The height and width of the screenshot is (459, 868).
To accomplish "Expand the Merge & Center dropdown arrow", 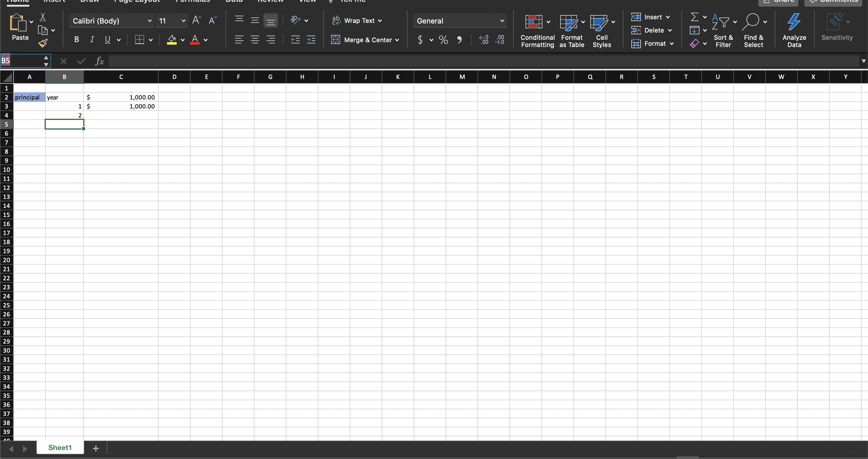I will (x=397, y=40).
